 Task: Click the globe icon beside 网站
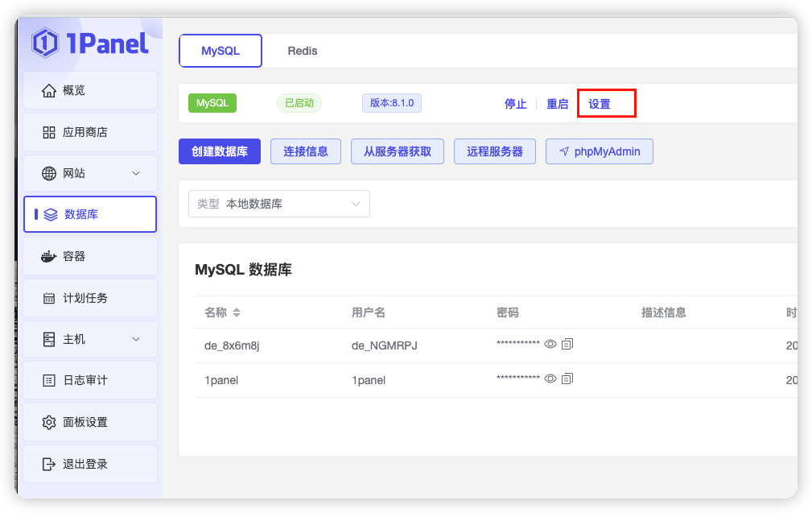pyautogui.click(x=49, y=174)
